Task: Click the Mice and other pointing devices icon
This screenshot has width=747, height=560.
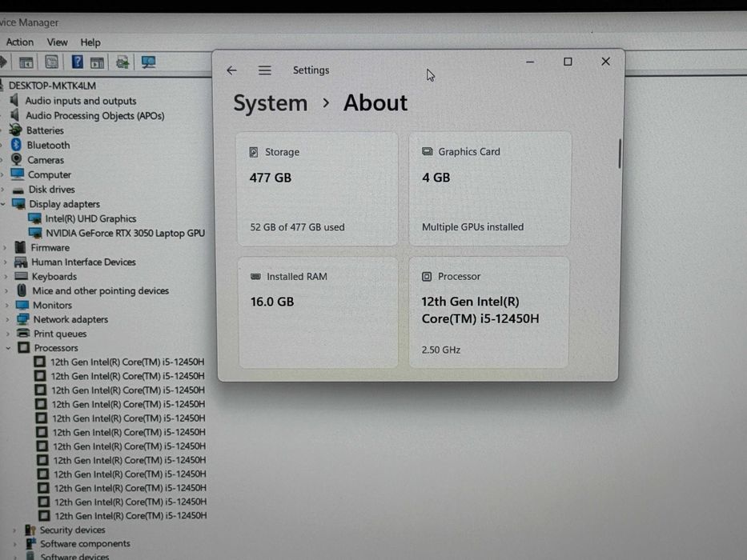Action: (22, 290)
